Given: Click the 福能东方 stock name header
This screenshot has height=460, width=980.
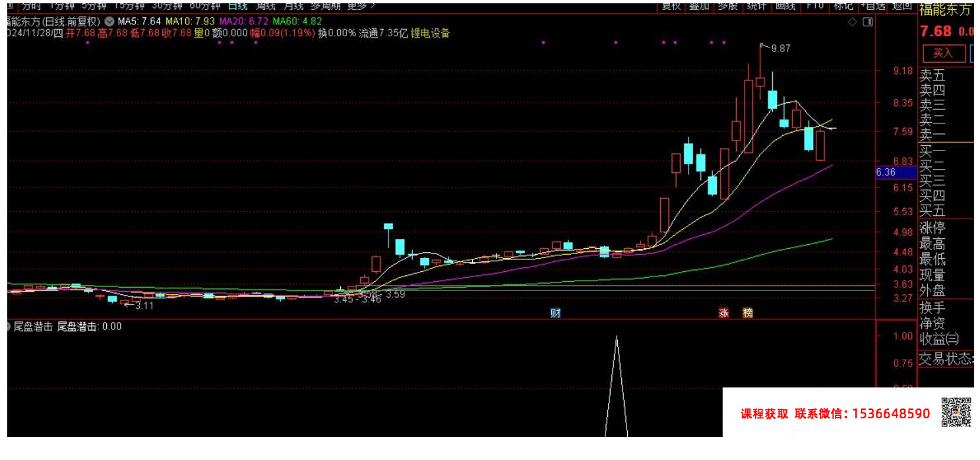Looking at the screenshot, I should tap(946, 9).
